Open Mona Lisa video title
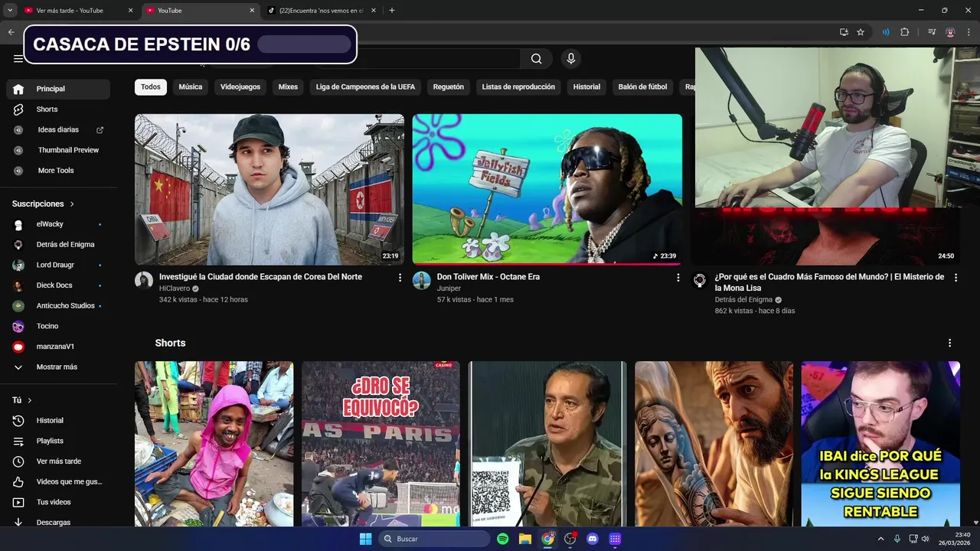This screenshot has width=980, height=551. 829,282
